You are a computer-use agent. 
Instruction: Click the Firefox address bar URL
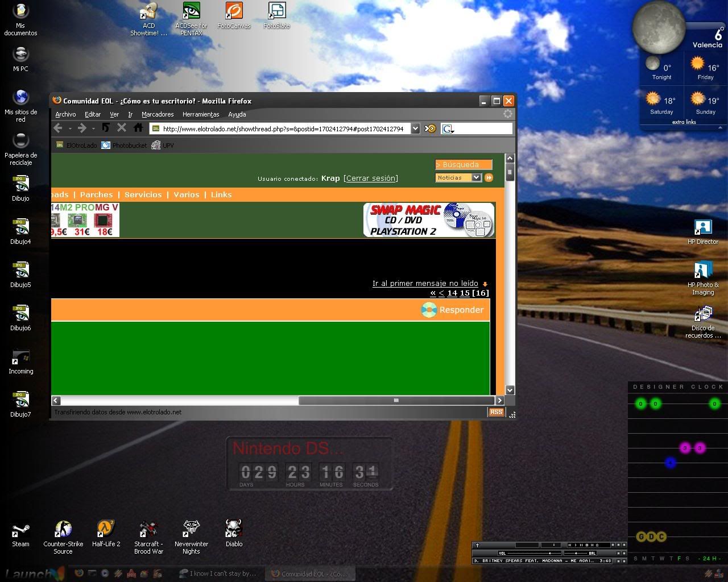click(283, 129)
